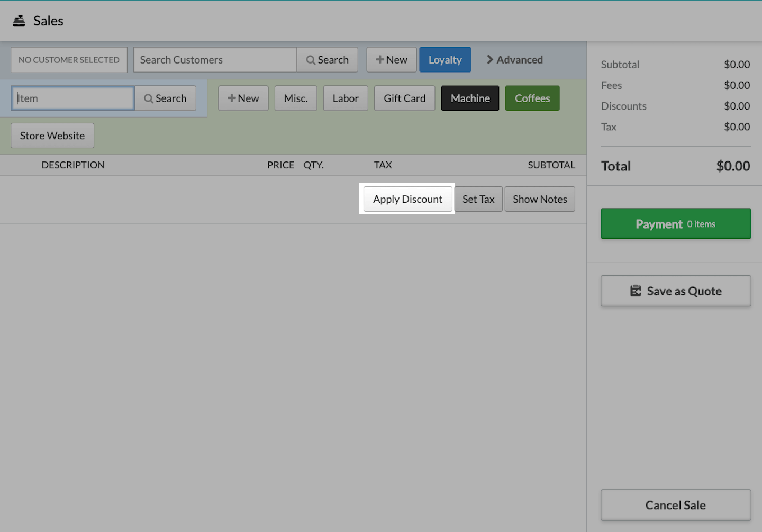Focus the Search Customers input field
The width and height of the screenshot is (762, 532).
[215, 60]
